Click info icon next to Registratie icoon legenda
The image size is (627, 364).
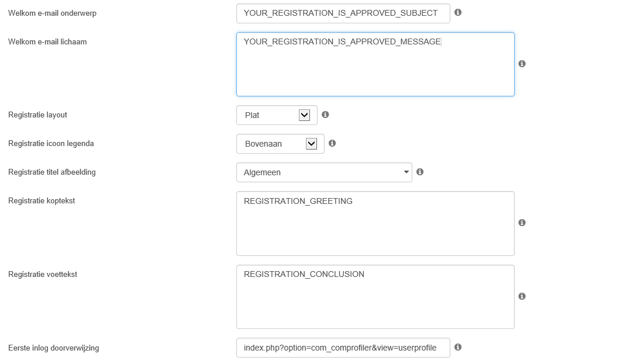pyautogui.click(x=332, y=143)
